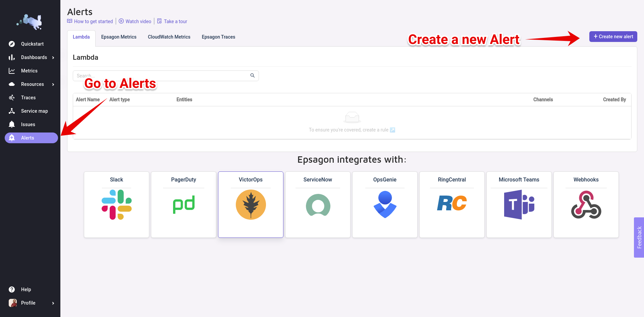Click the Take a tour link

(175, 21)
